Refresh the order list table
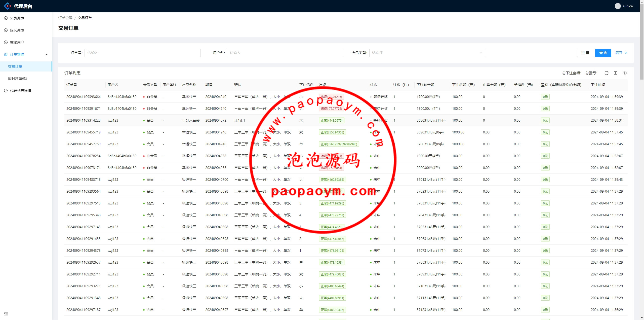The height and width of the screenshot is (320, 644). point(607,73)
